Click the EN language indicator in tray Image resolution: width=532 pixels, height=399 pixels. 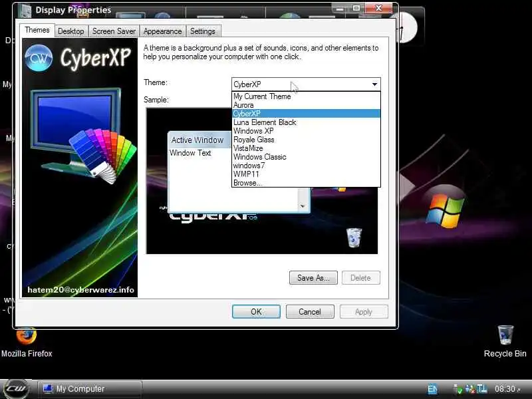[432, 389]
